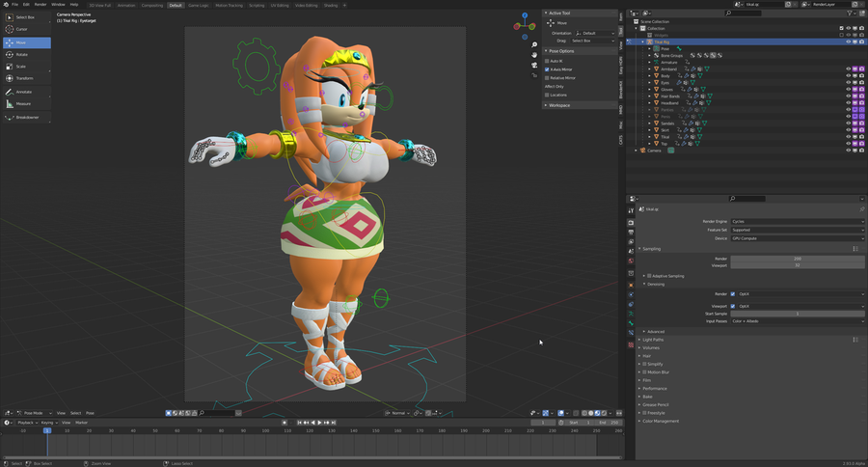The image size is (868, 467).
Task: Click the Play animation button
Action: point(319,423)
